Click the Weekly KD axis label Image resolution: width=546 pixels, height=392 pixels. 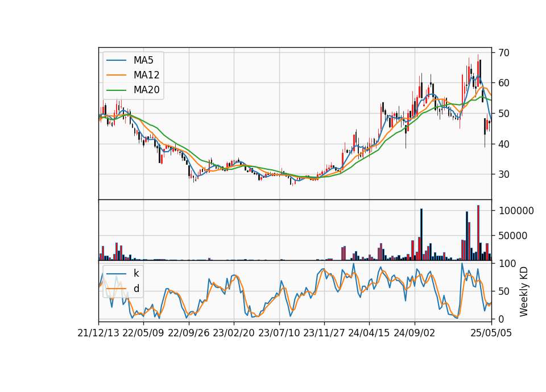[x=524, y=291]
